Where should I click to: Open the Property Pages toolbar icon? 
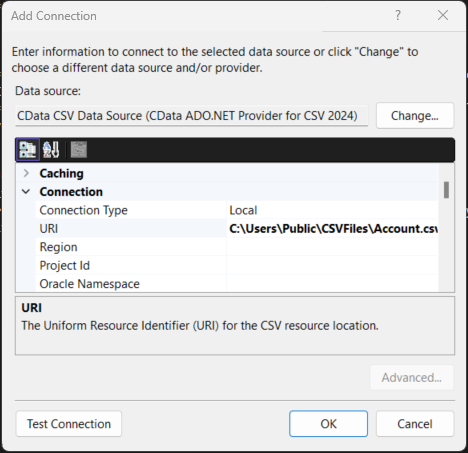[79, 150]
